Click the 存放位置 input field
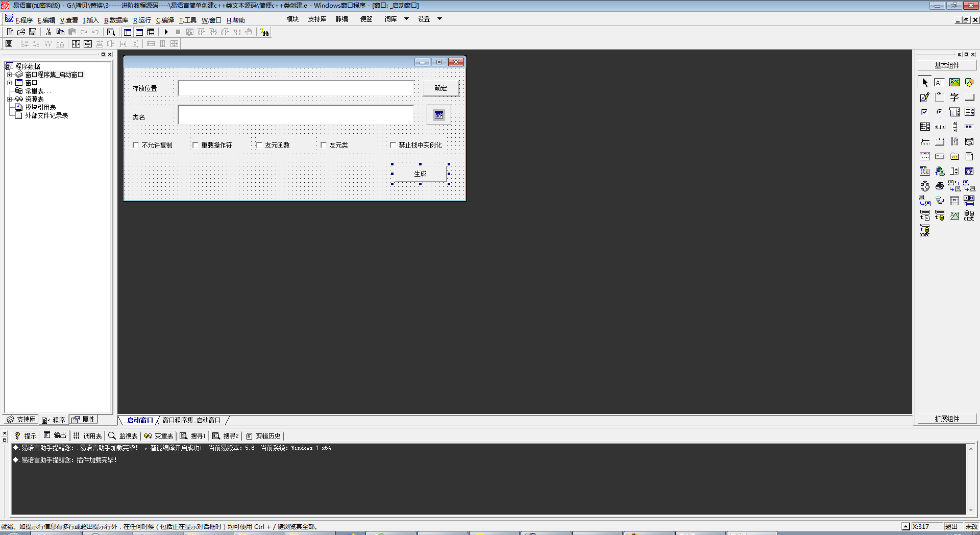 click(296, 88)
